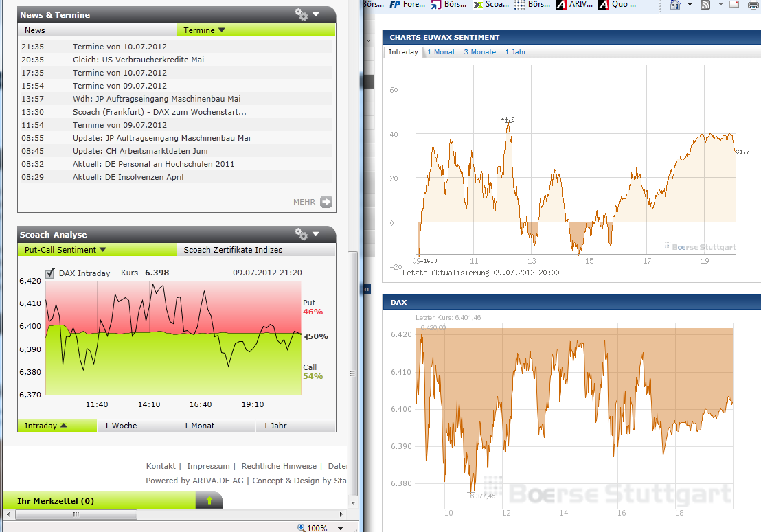Open Scoach-Analyse settings gear icon
Viewport: 761px width, 532px height.
point(302,234)
